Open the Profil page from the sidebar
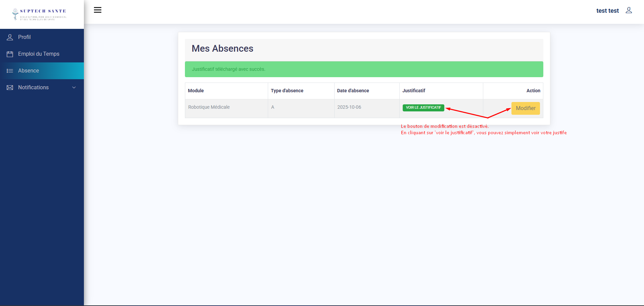644x306 pixels. [x=24, y=37]
